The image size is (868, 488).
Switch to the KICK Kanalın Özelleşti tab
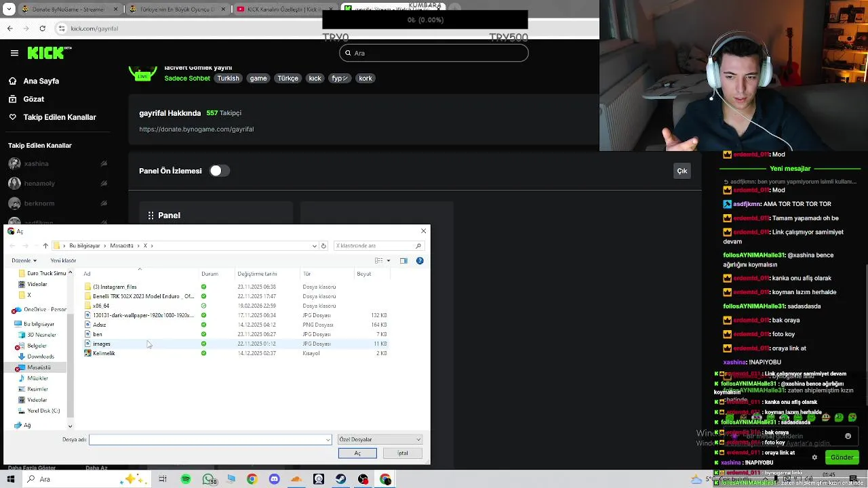click(285, 9)
